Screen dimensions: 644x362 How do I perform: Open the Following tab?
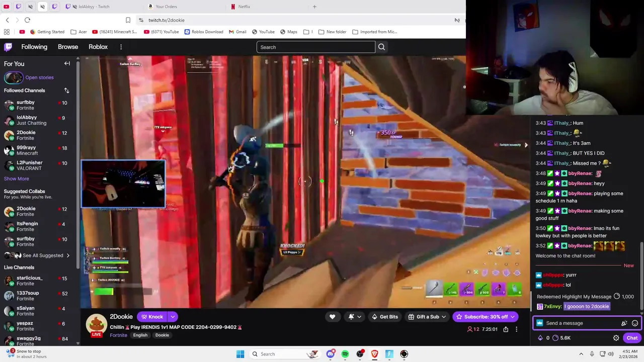[34, 47]
